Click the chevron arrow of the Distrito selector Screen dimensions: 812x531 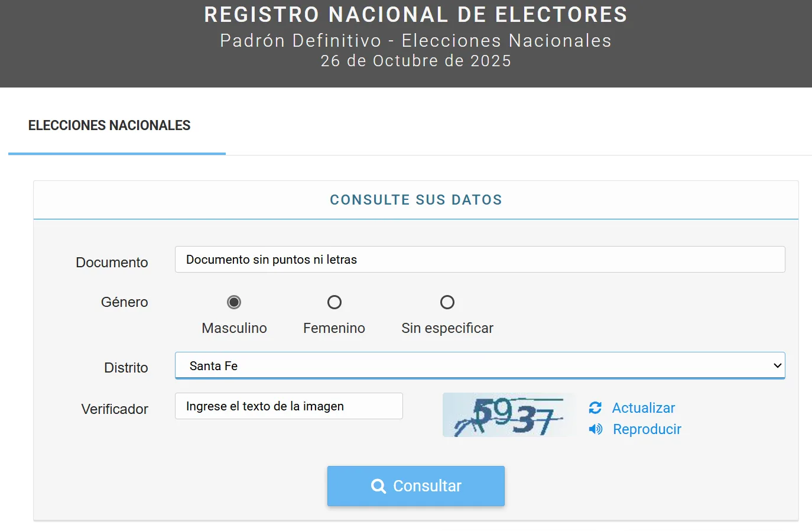pyautogui.click(x=777, y=366)
